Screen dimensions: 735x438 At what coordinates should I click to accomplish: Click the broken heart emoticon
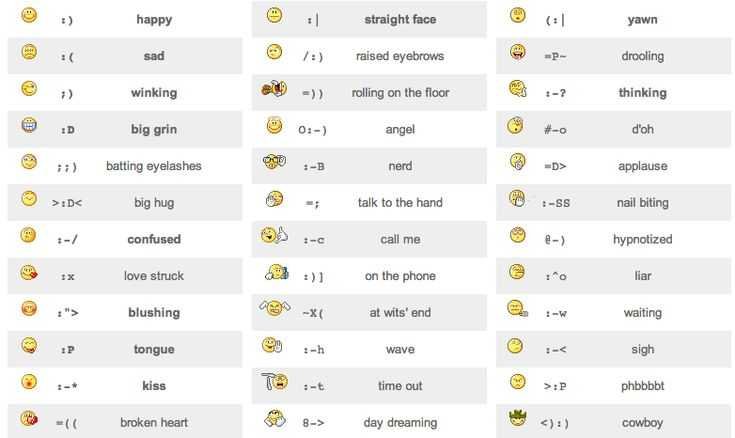point(29,419)
